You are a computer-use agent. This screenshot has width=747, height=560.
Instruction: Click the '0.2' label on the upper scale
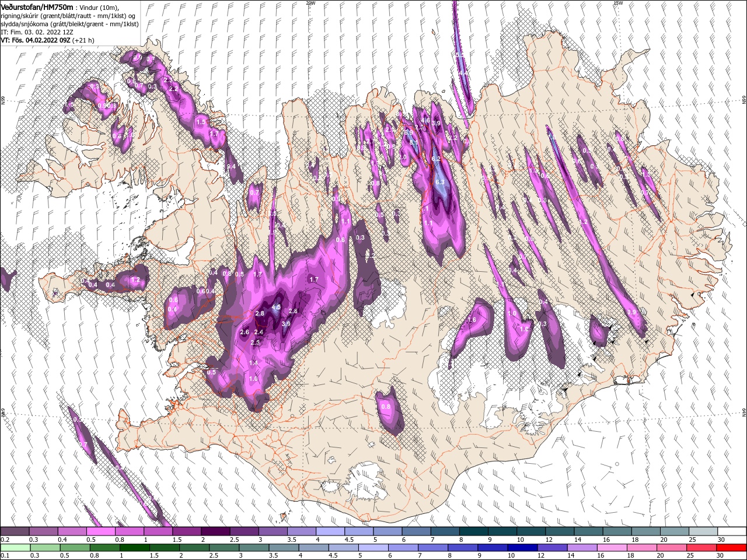pos(5,540)
